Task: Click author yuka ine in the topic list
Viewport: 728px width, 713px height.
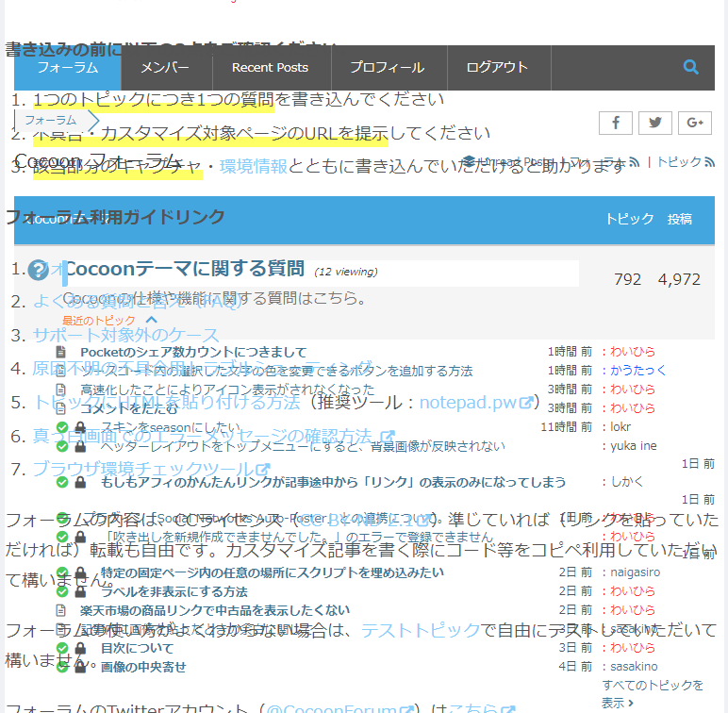Action: coord(634,445)
